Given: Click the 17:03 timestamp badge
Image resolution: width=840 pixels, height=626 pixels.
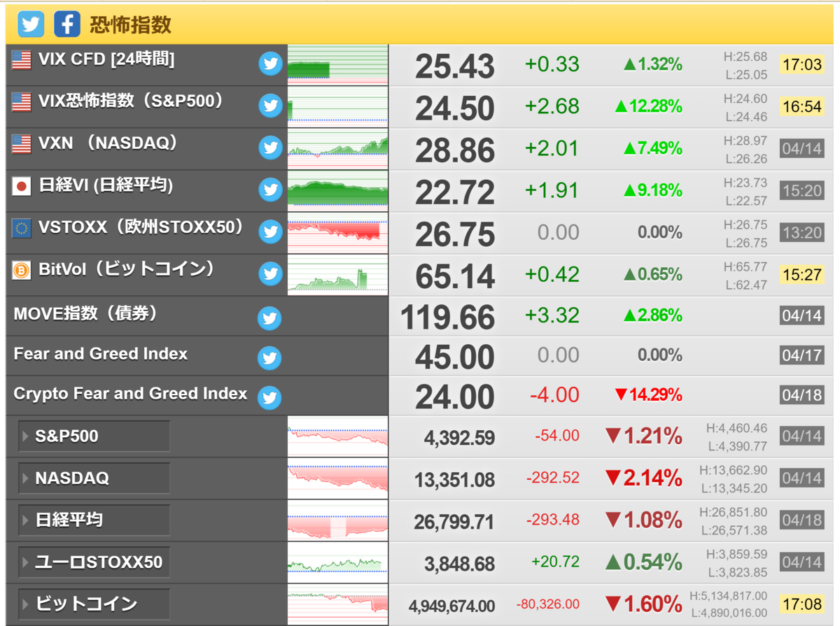Looking at the screenshot, I should [801, 65].
